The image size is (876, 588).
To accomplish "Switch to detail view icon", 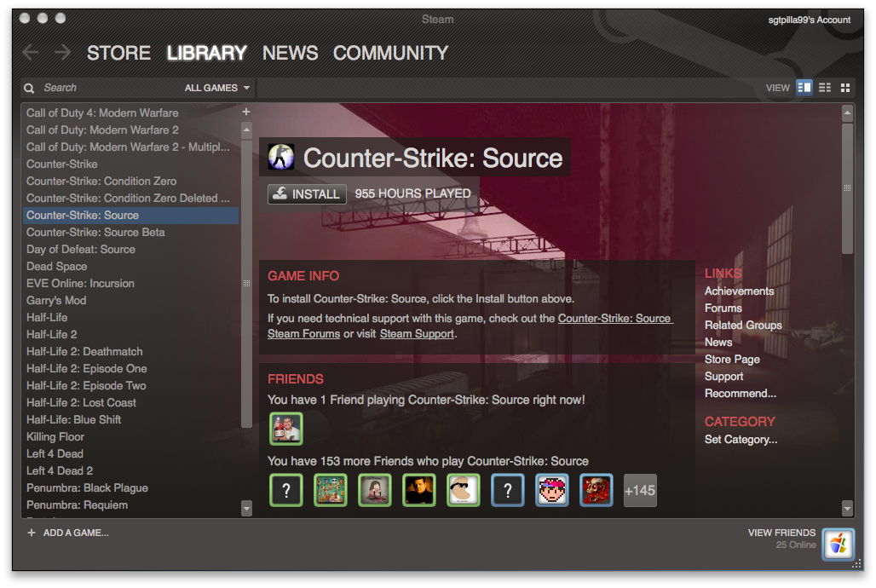I will (804, 88).
